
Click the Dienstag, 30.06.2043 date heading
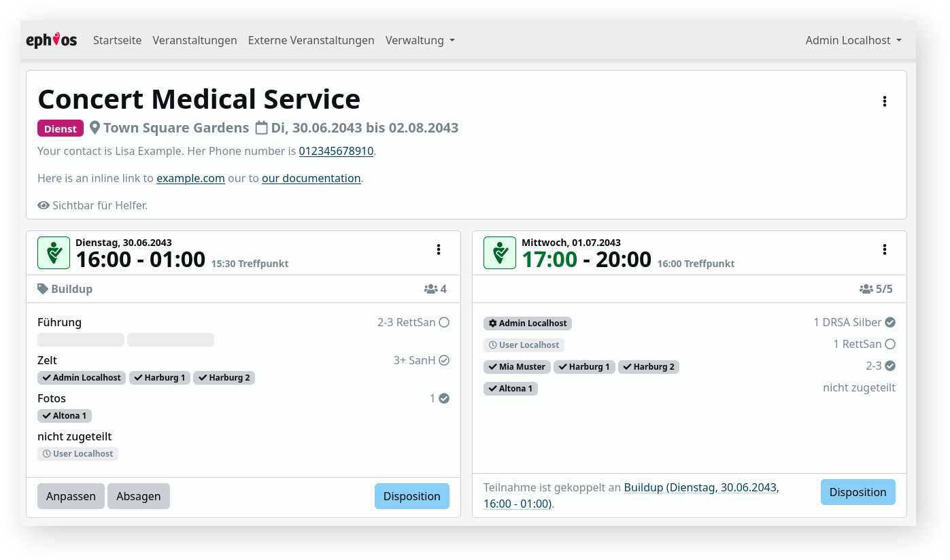124,243
